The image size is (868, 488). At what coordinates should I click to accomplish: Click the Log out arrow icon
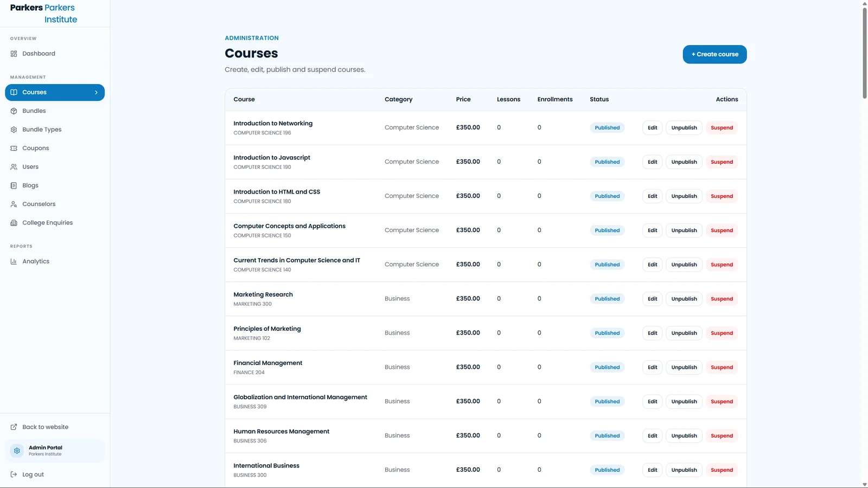click(14, 474)
